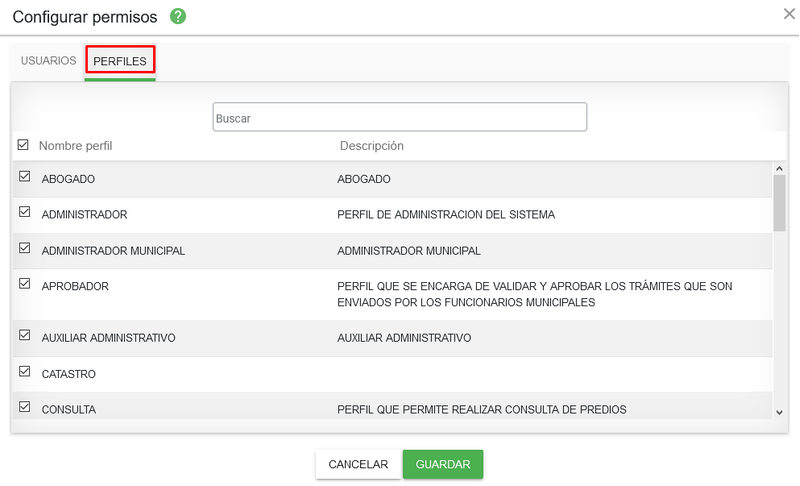Uncheck the ABOGADO profile checkbox

24,176
